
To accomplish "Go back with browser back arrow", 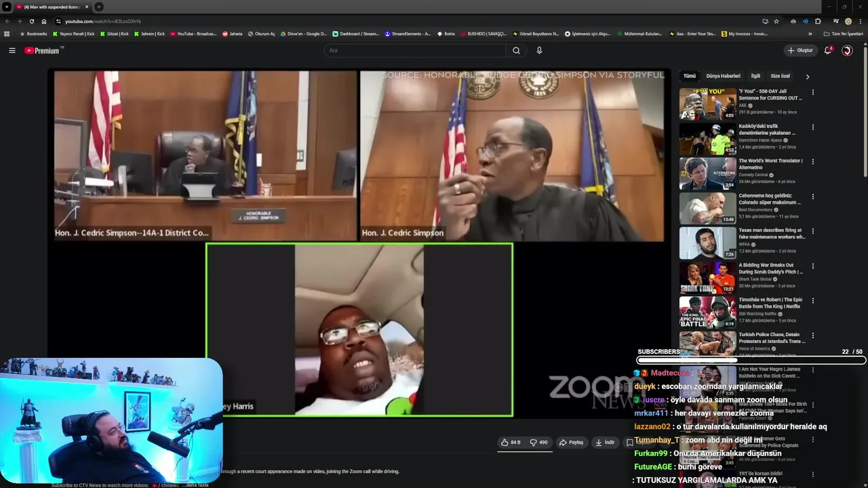I will (x=7, y=21).
